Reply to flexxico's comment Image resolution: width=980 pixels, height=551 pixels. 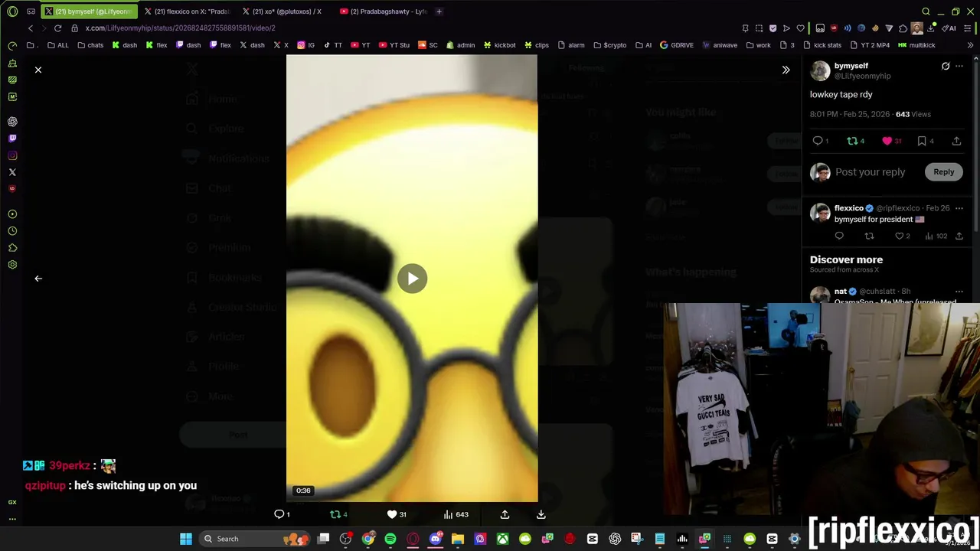click(839, 236)
